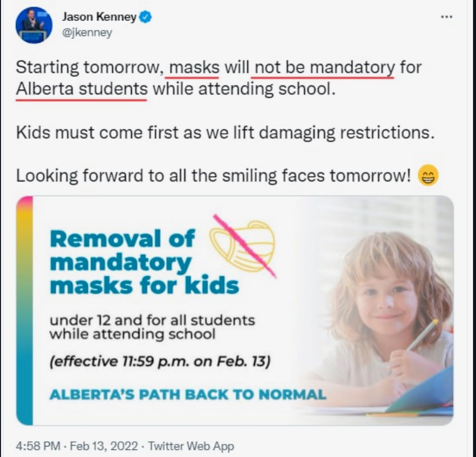Click the Twitter Web App source link
The width and height of the screenshot is (476, 457).
point(191,446)
